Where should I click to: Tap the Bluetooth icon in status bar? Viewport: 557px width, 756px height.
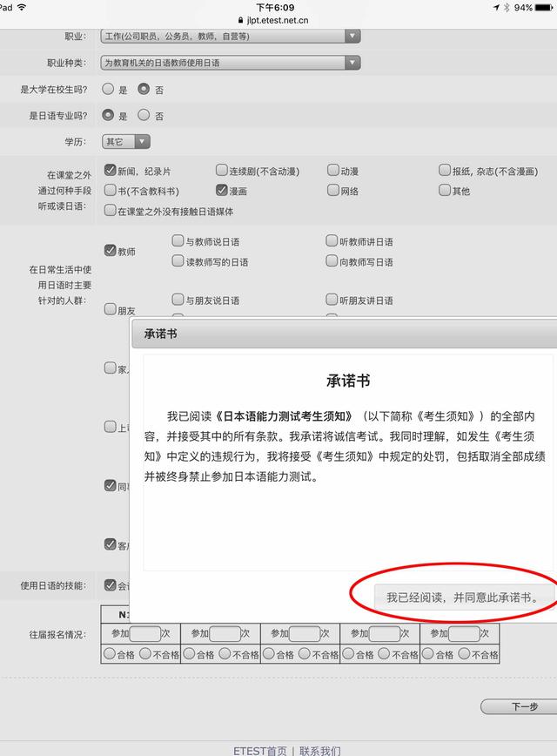506,7
